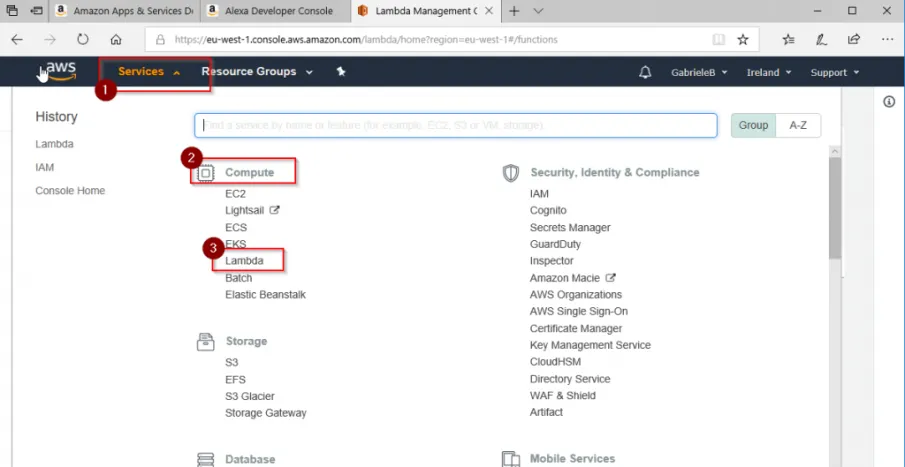Open Cognito service
This screenshot has width=905, height=467.
coord(548,211)
